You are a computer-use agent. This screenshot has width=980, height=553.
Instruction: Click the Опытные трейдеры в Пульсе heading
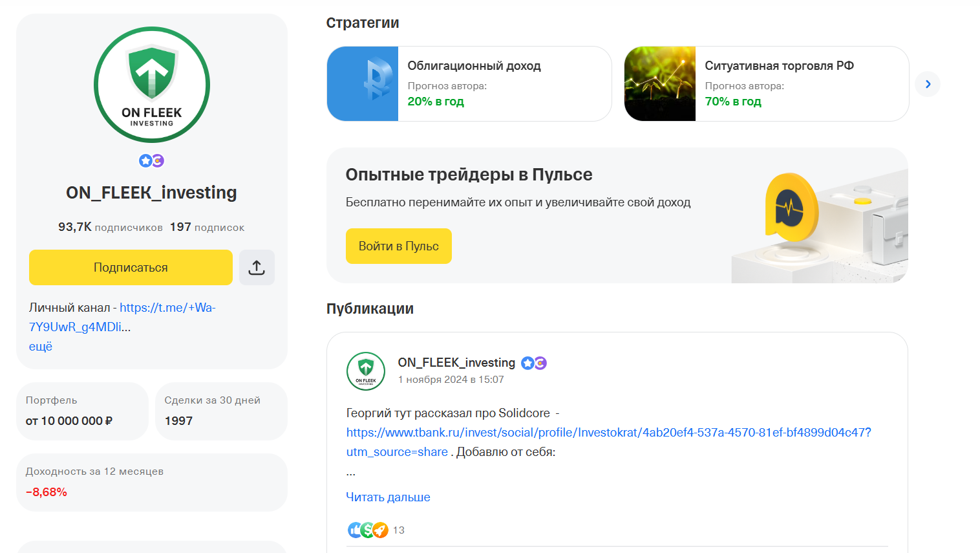click(x=469, y=175)
